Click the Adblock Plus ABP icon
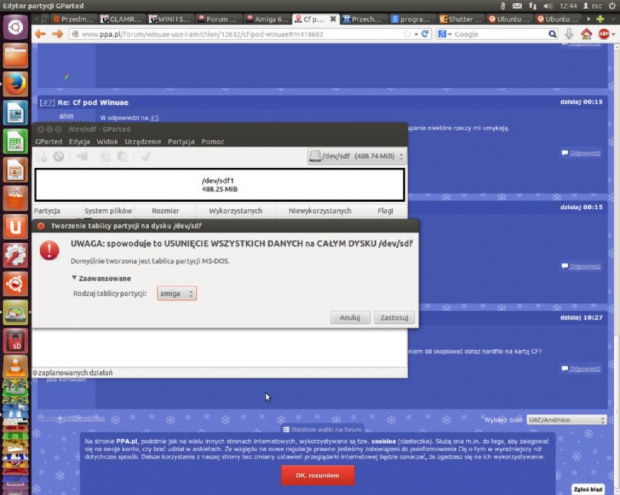 click(603, 34)
